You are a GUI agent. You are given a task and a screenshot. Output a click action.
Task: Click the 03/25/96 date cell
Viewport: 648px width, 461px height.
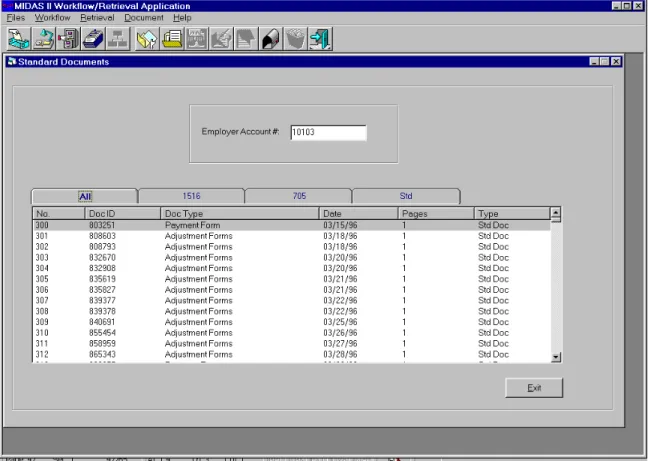(x=340, y=322)
